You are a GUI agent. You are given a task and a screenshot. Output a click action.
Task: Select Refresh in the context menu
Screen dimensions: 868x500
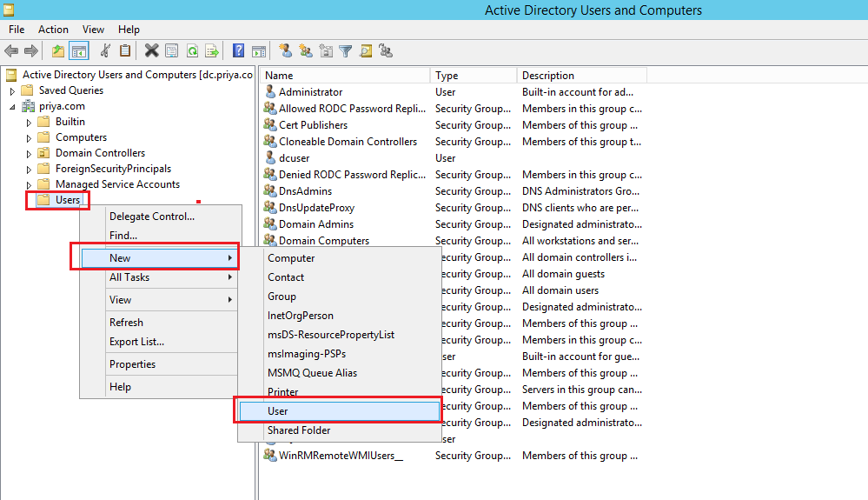click(161, 323)
